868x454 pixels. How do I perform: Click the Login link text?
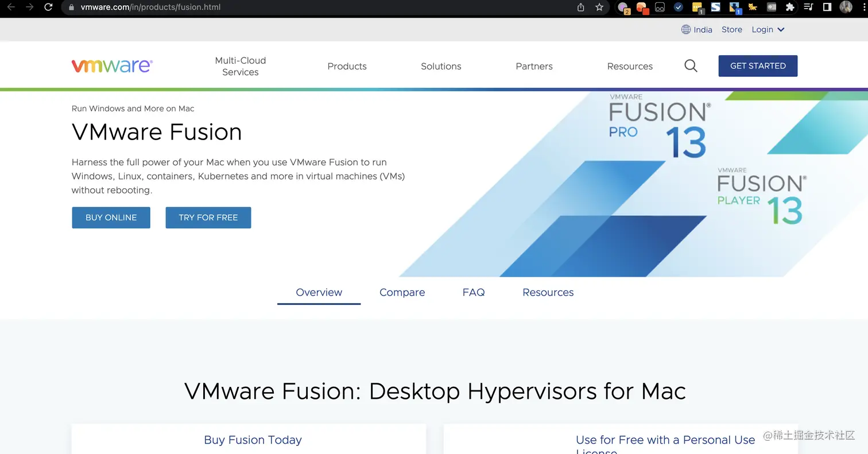click(x=762, y=29)
